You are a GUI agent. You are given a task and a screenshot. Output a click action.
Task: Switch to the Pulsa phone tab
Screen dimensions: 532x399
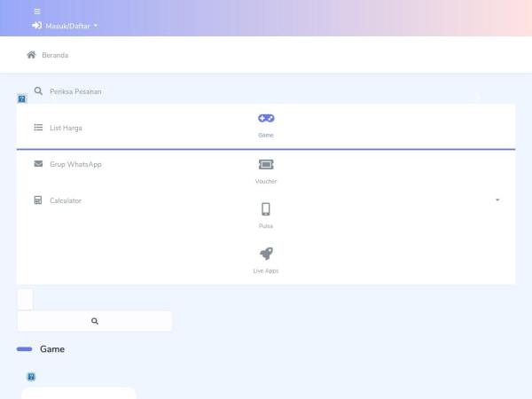coord(266,216)
